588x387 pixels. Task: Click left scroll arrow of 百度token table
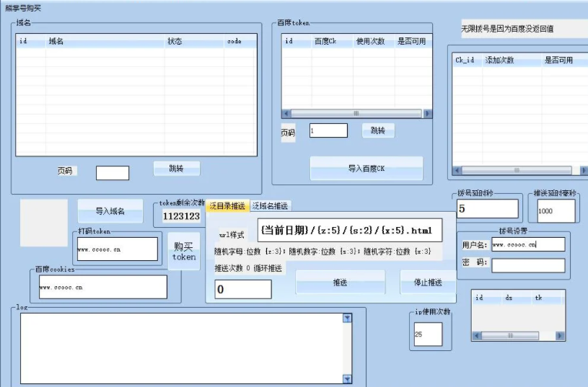[x=286, y=114]
